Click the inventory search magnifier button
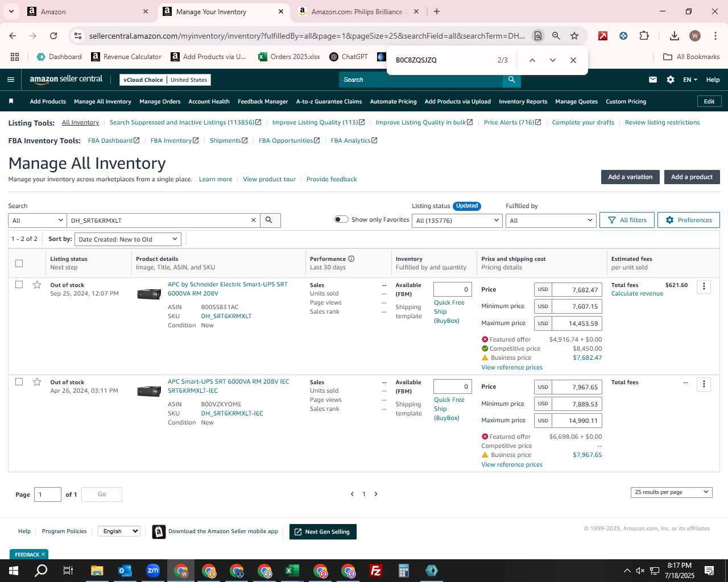Screen dimensions: 728x582 pyautogui.click(x=270, y=220)
